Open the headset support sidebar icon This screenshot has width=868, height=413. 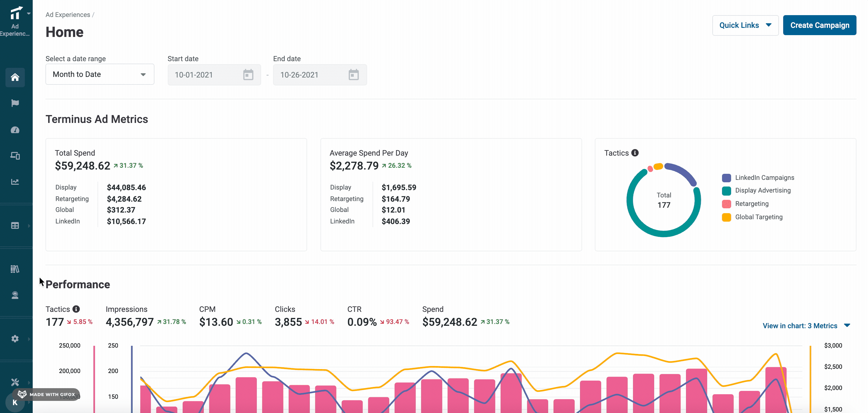pyautogui.click(x=15, y=296)
